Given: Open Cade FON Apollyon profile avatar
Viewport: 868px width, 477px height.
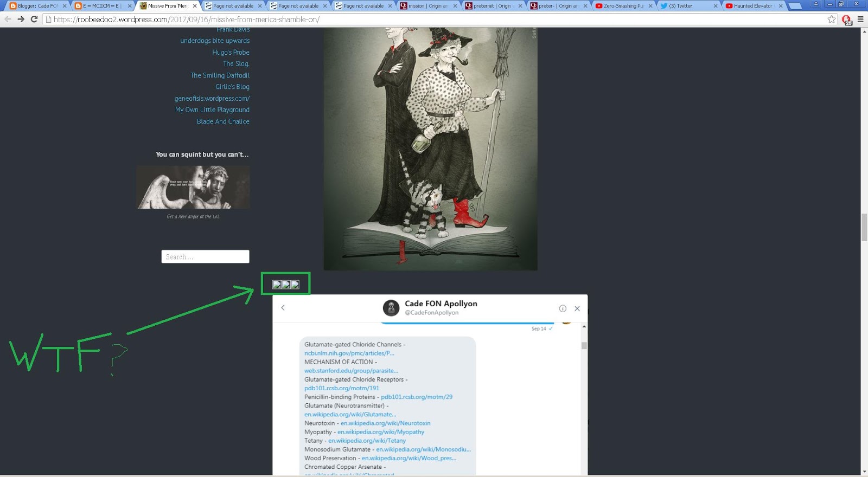Looking at the screenshot, I should [391, 308].
